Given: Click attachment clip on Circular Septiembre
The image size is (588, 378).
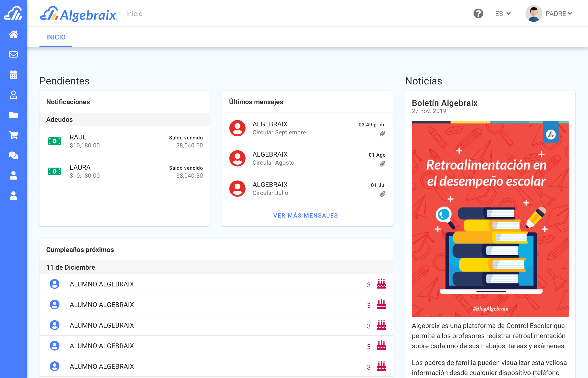Looking at the screenshot, I should pos(382,134).
